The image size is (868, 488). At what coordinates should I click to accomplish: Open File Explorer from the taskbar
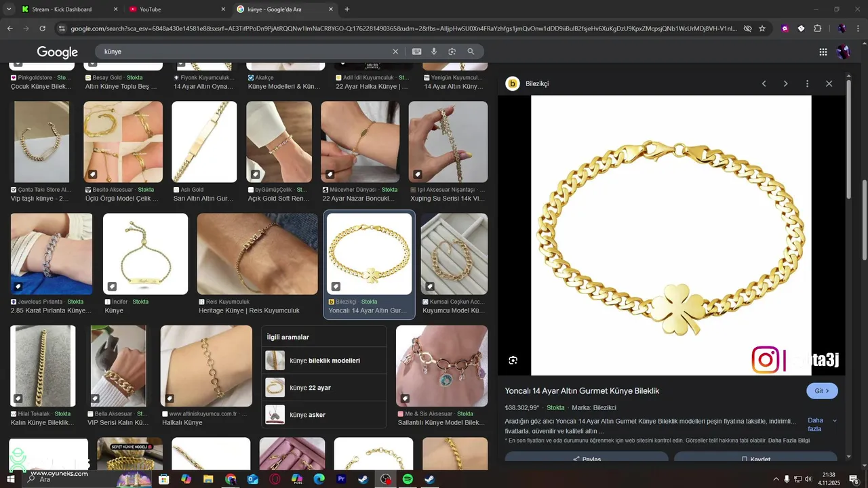point(208,479)
